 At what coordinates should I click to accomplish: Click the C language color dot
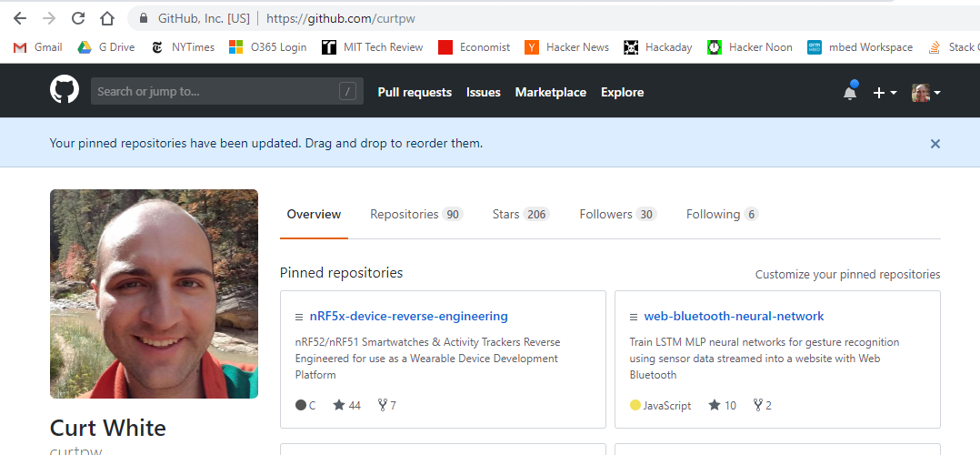tap(301, 405)
